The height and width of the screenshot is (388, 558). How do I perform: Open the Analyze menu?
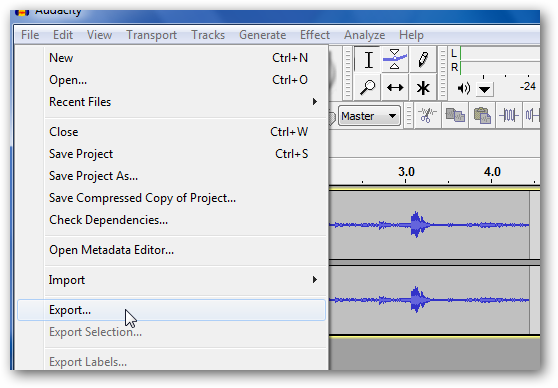(364, 35)
